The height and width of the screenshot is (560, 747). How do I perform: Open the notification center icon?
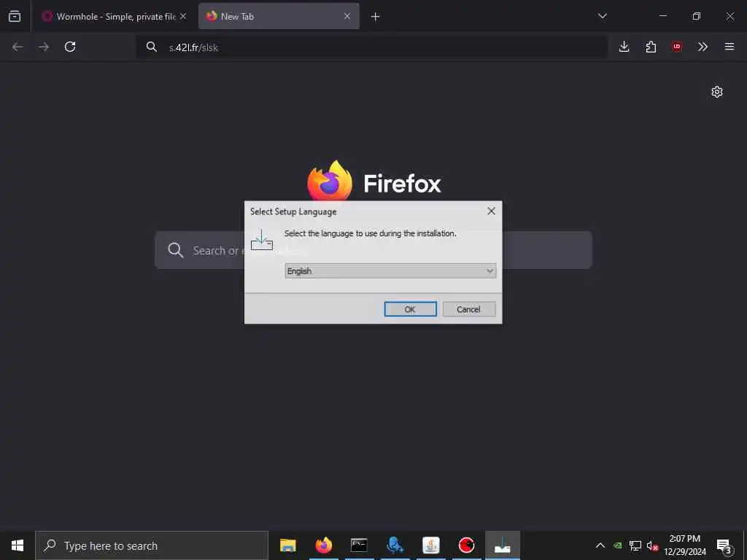pos(724,545)
